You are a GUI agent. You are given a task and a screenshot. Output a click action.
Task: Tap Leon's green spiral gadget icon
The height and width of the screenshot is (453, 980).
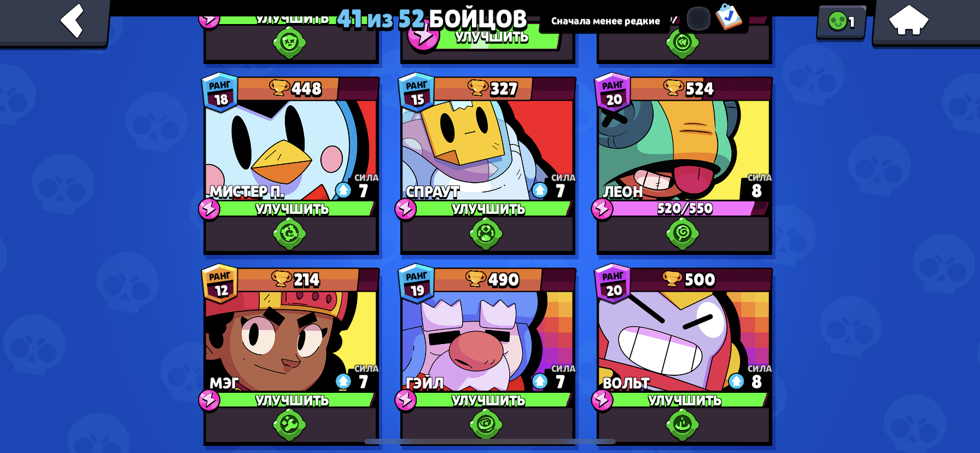(682, 234)
